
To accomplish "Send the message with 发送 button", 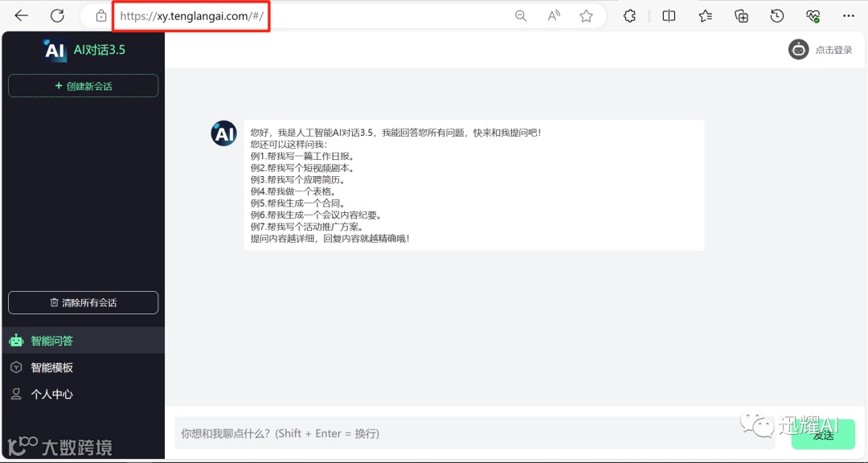I will [823, 434].
